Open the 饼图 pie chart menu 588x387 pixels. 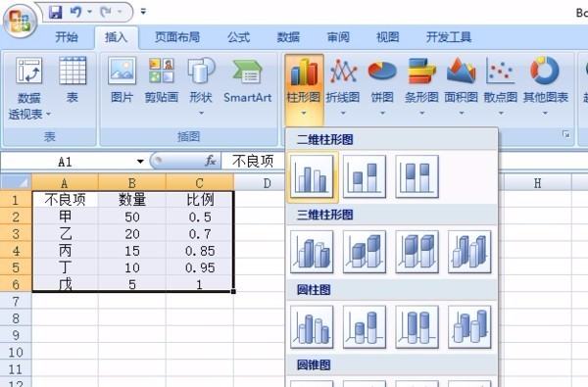pos(382,86)
